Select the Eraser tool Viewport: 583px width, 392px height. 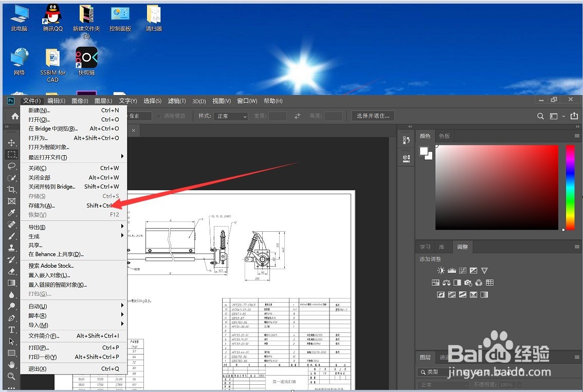11,271
